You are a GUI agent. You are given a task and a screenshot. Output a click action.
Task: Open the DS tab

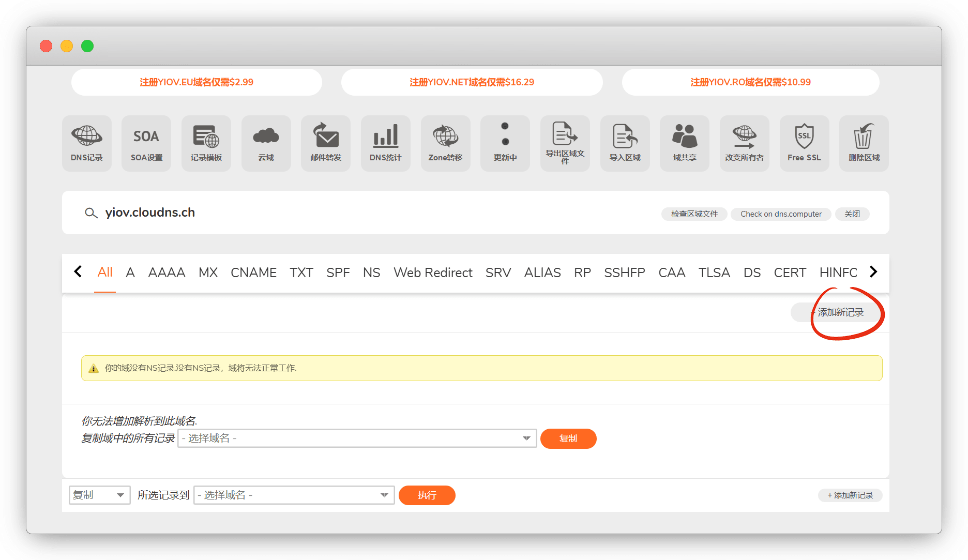click(752, 273)
